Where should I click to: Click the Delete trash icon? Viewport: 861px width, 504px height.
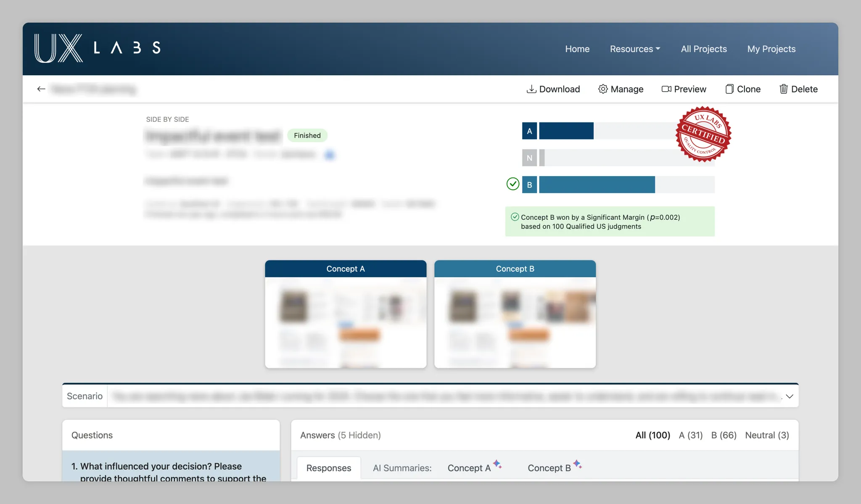783,89
